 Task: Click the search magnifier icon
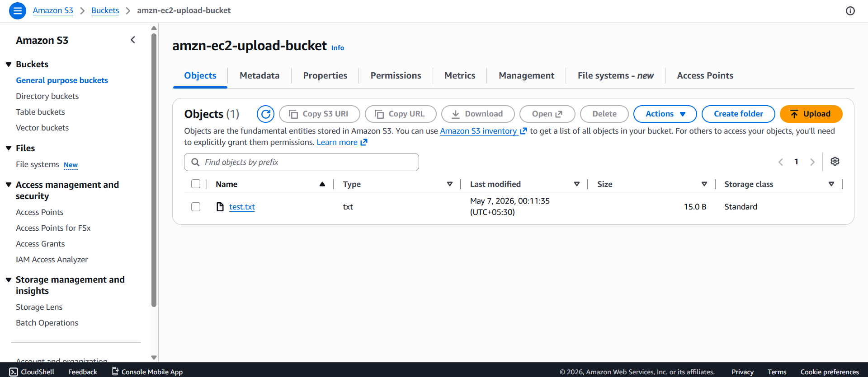pos(195,162)
